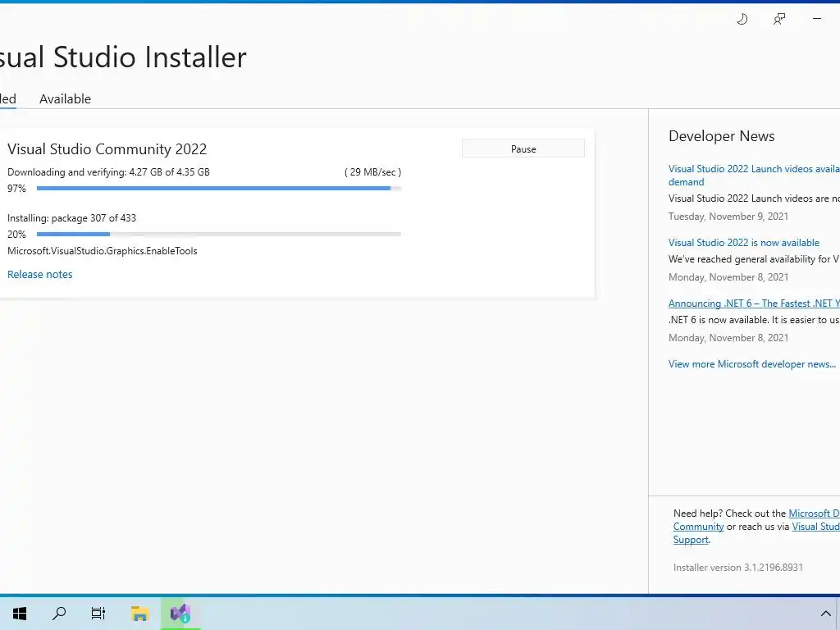Switch to the Installed tab
The height and width of the screenshot is (630, 840).
coord(8,99)
